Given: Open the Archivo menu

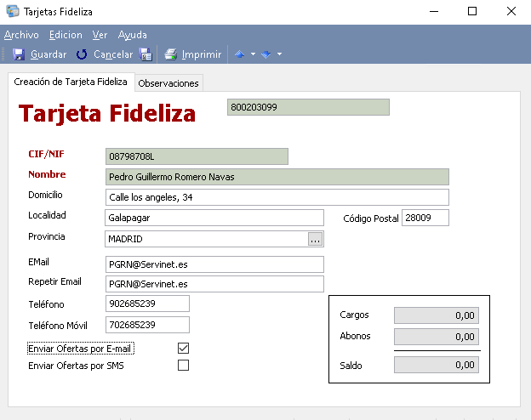Looking at the screenshot, I should pos(21,35).
